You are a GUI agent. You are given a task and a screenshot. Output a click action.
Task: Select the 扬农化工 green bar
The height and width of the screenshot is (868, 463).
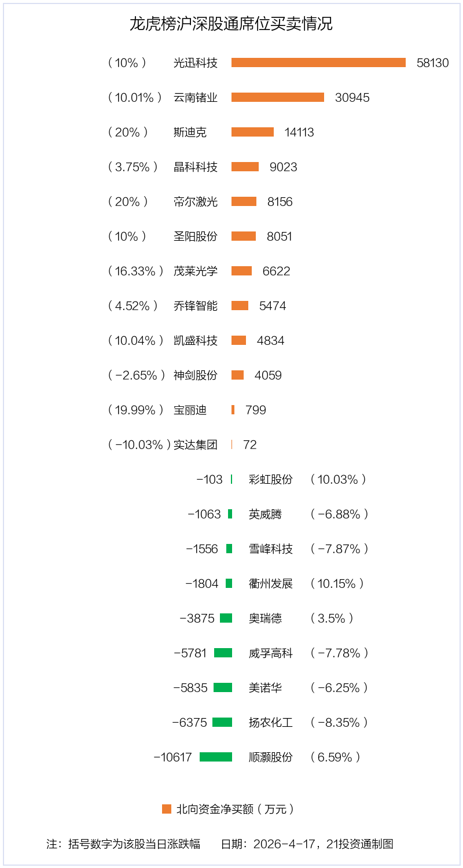tap(222, 722)
